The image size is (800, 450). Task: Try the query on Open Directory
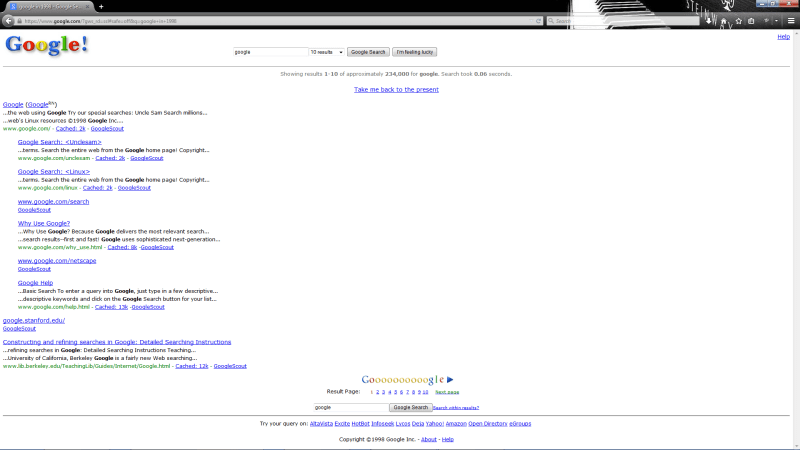point(488,423)
